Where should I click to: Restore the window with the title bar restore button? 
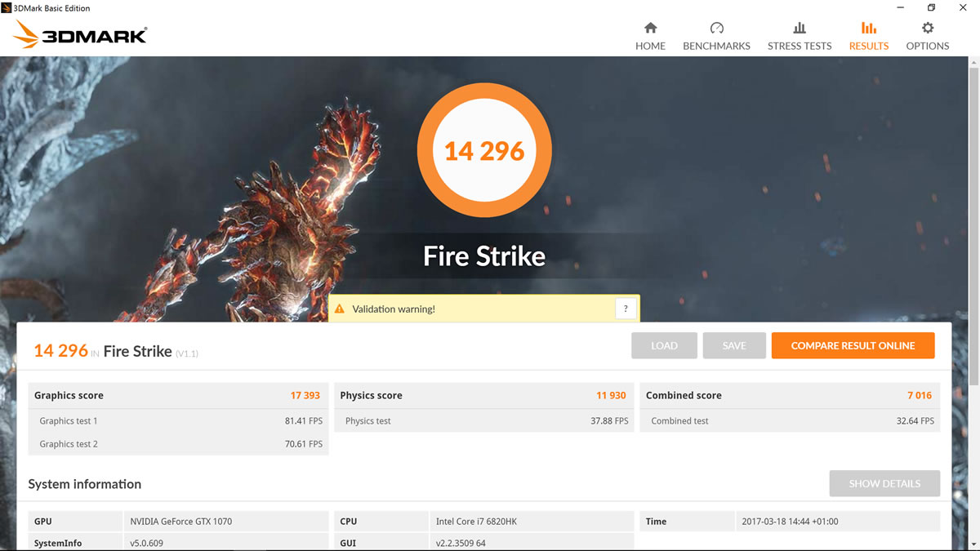(x=931, y=7)
